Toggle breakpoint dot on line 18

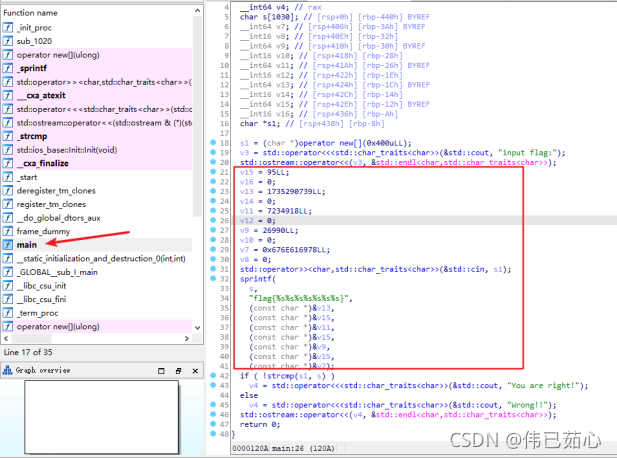tap(213, 142)
